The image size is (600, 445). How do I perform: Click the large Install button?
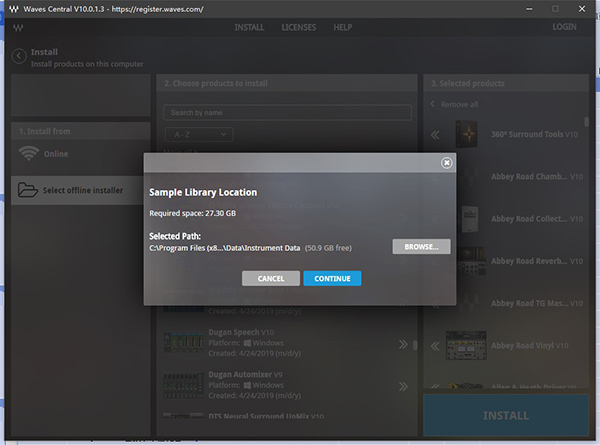click(506, 416)
